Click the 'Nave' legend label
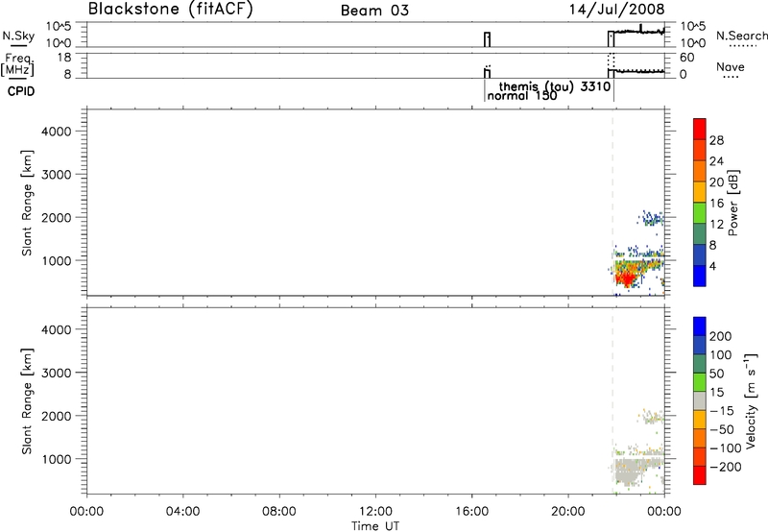The image size is (768, 532). [x=731, y=67]
